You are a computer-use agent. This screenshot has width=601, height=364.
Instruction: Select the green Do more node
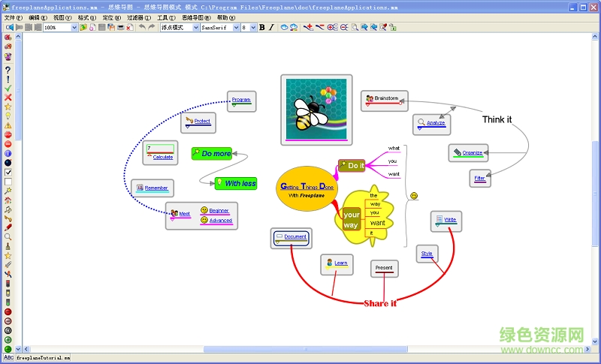pyautogui.click(x=212, y=154)
